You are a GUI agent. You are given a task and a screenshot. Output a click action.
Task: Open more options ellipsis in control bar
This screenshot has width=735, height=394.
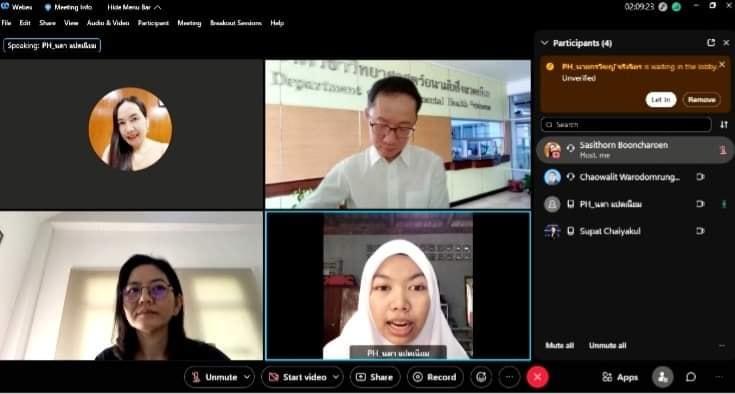pos(510,377)
